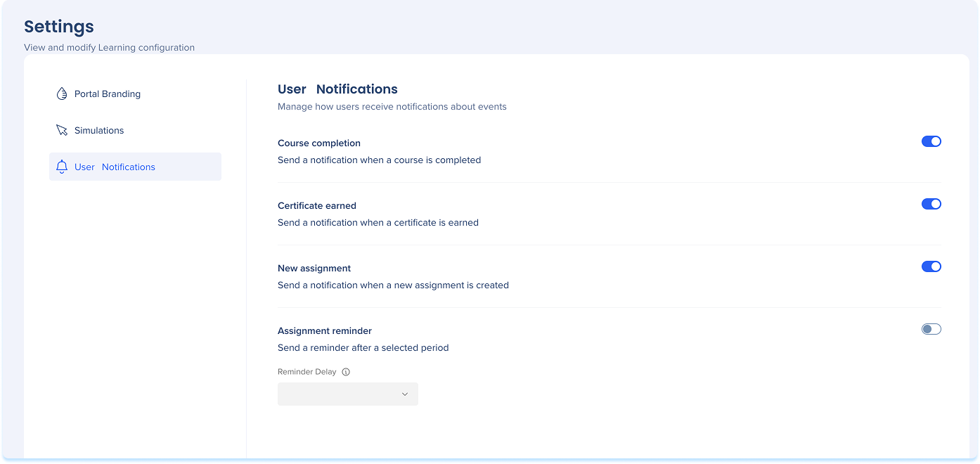Screen dimensions: 980x464
Task: Turn off the Certificate earned toggle
Action: click(931, 204)
